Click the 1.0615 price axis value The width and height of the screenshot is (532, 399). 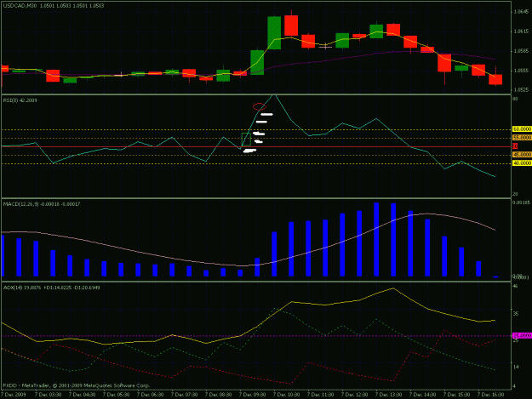(x=521, y=31)
